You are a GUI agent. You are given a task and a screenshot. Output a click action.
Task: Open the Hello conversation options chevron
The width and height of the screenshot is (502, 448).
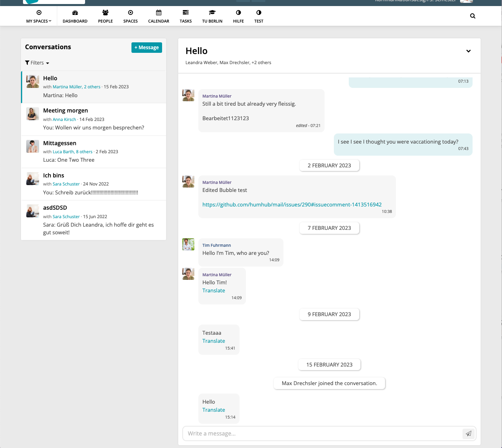click(x=469, y=51)
